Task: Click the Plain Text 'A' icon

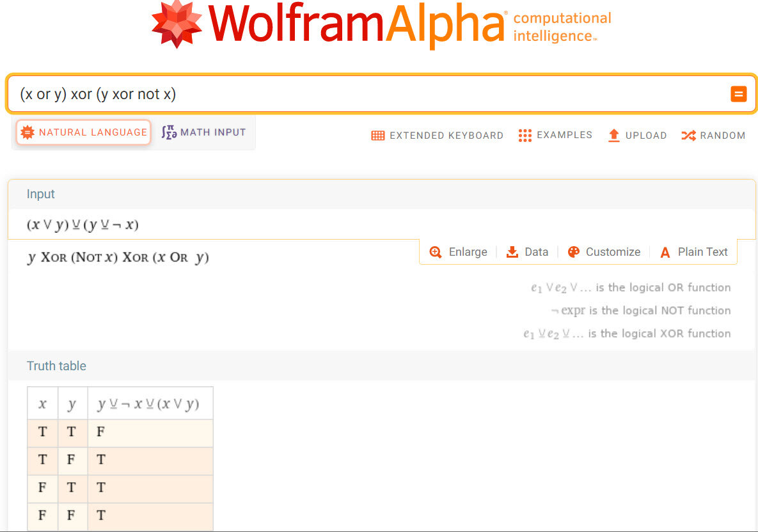Action: (665, 252)
